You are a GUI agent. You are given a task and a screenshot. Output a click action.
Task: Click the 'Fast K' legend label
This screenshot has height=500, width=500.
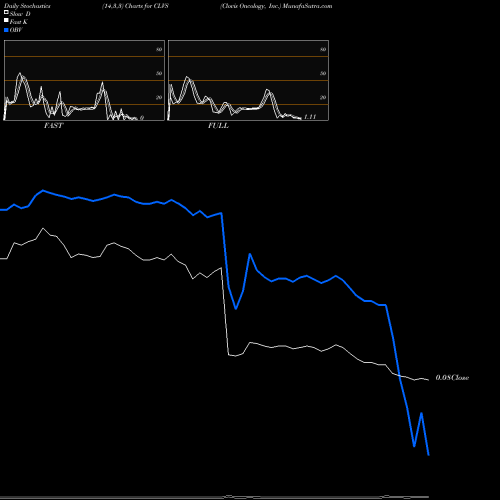click(19, 22)
